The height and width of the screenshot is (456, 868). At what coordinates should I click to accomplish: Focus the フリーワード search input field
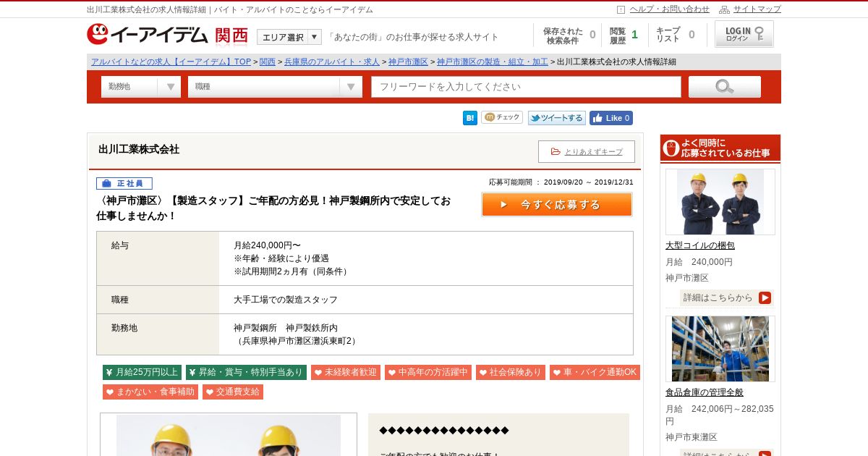click(x=527, y=87)
